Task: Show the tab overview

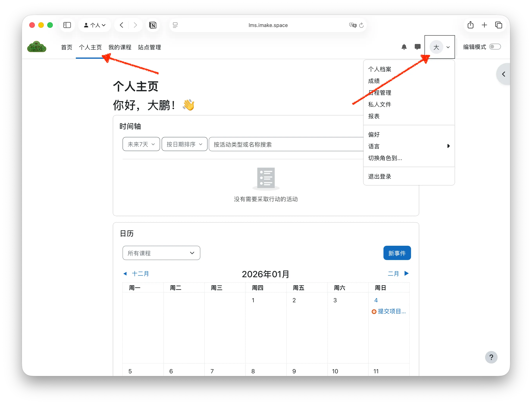Action: click(x=499, y=25)
